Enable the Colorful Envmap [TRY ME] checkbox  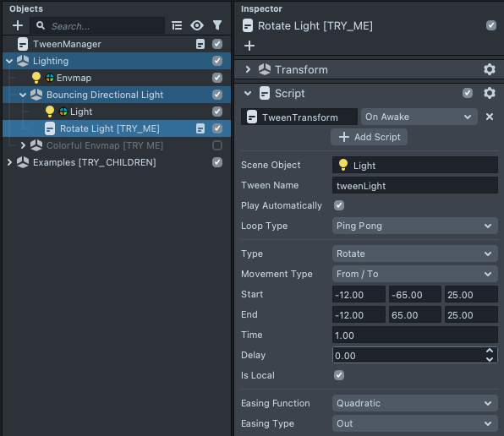[217, 145]
